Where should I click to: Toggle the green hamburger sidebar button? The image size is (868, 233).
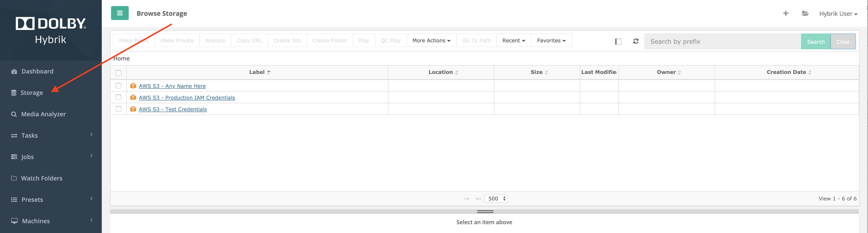click(120, 13)
